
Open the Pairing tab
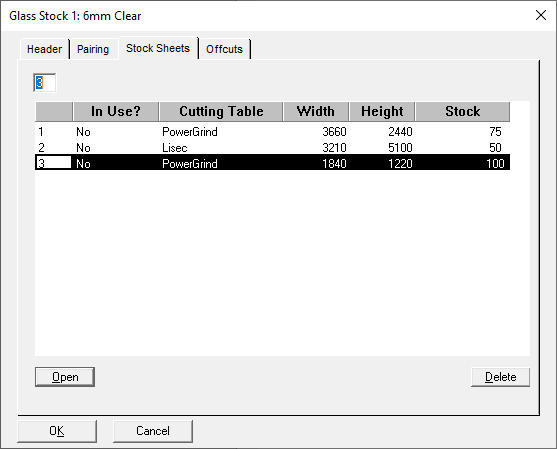93,49
